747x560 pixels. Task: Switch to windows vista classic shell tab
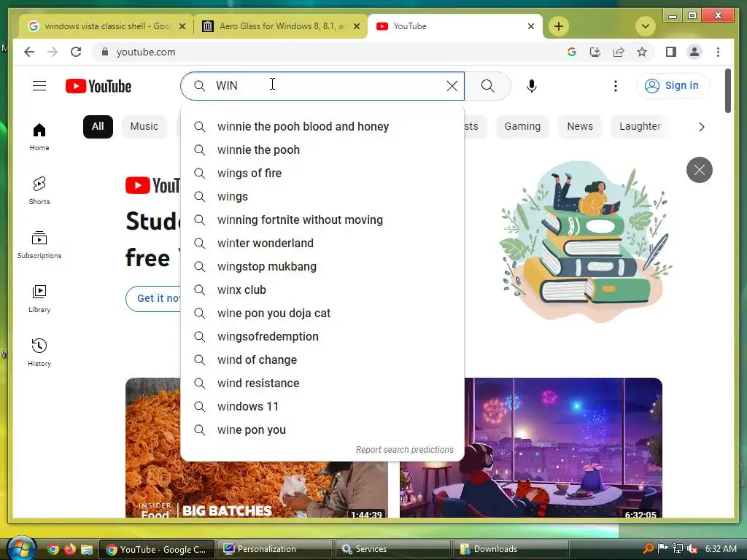(x=106, y=26)
